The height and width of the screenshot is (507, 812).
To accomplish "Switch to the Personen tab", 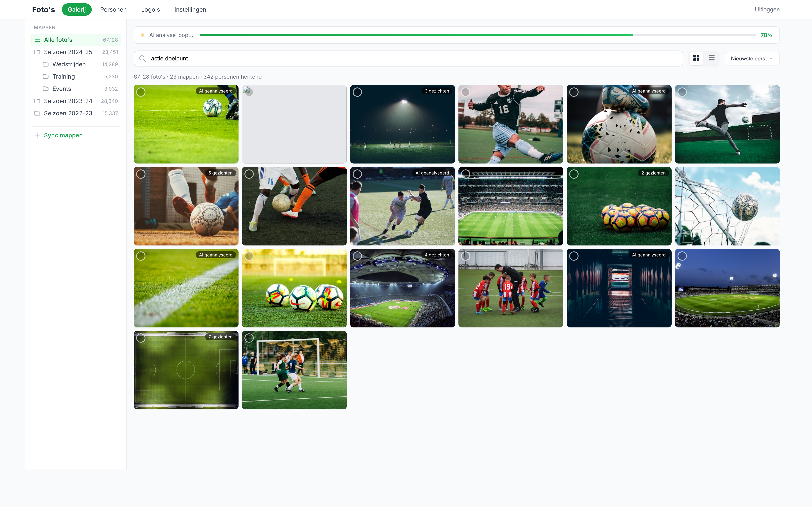I will 113,9.
